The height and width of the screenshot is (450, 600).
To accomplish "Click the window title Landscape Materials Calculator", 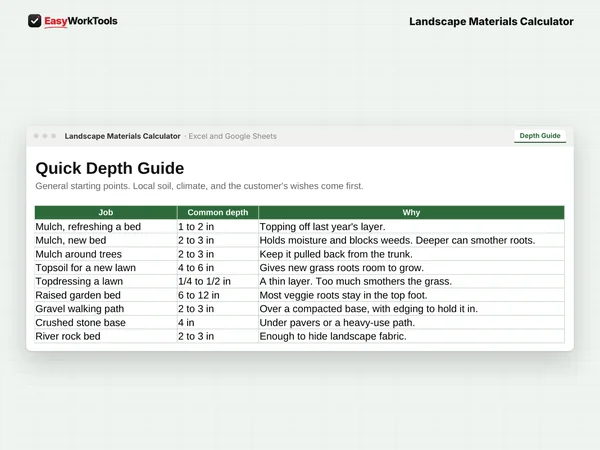I will pos(122,136).
